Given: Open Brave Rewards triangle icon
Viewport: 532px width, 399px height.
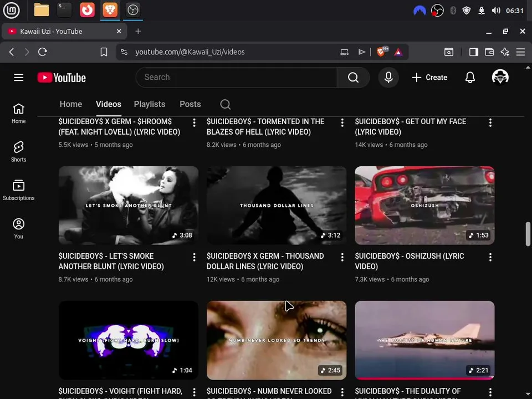Looking at the screenshot, I should coord(398,52).
